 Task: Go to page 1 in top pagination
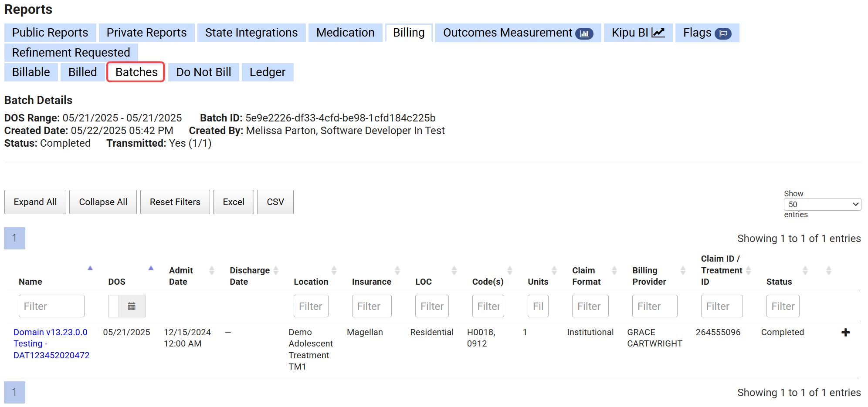click(14, 238)
